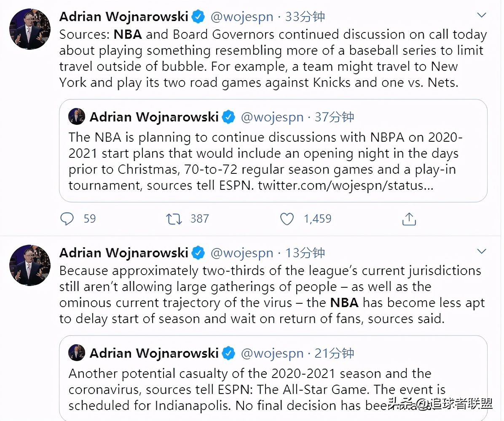Open the 33分钟 timestamp of first tweet
The image size is (504, 421).
(305, 17)
